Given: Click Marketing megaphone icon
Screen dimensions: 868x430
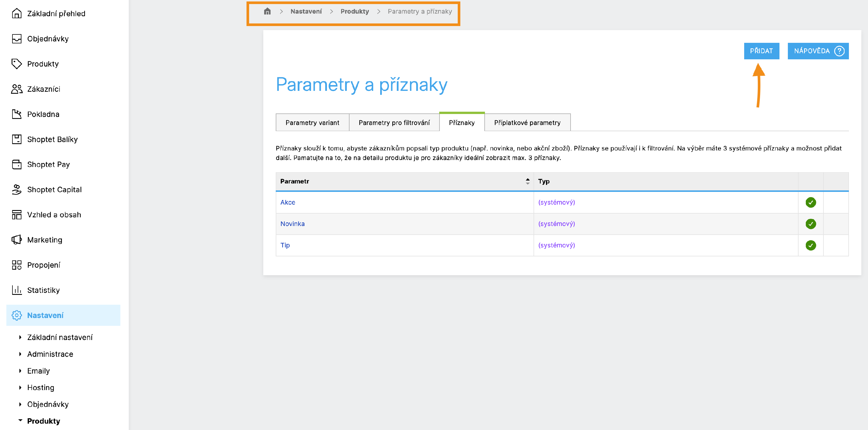Looking at the screenshot, I should (x=16, y=240).
